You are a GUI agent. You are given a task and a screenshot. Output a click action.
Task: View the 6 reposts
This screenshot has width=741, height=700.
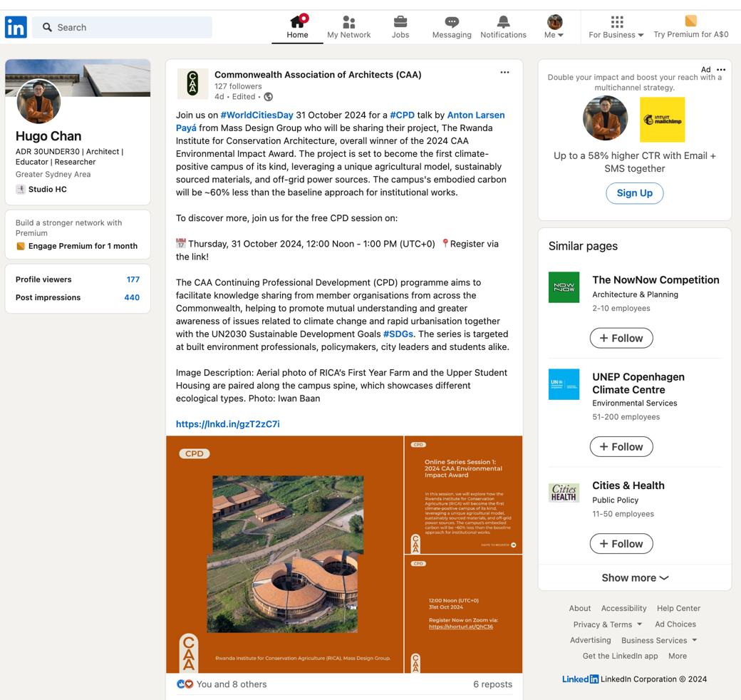[492, 684]
